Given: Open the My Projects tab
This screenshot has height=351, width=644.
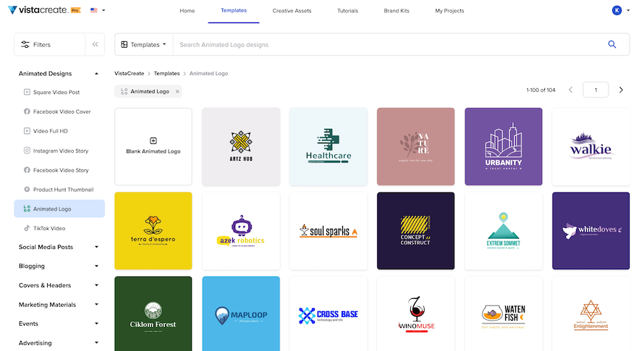Looking at the screenshot, I should tap(449, 11).
